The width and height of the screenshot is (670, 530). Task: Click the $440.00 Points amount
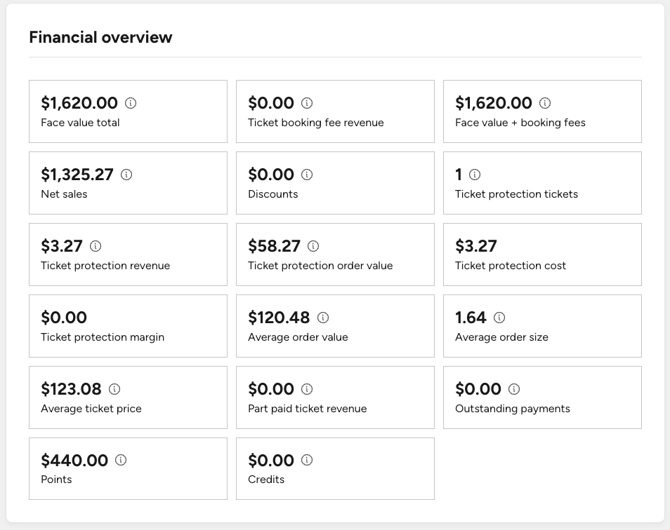[74, 460]
